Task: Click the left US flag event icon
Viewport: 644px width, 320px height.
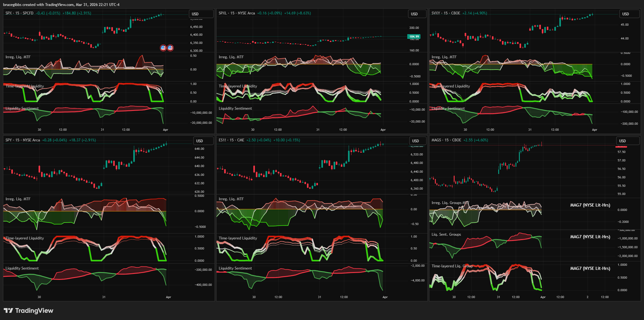Action: (163, 48)
